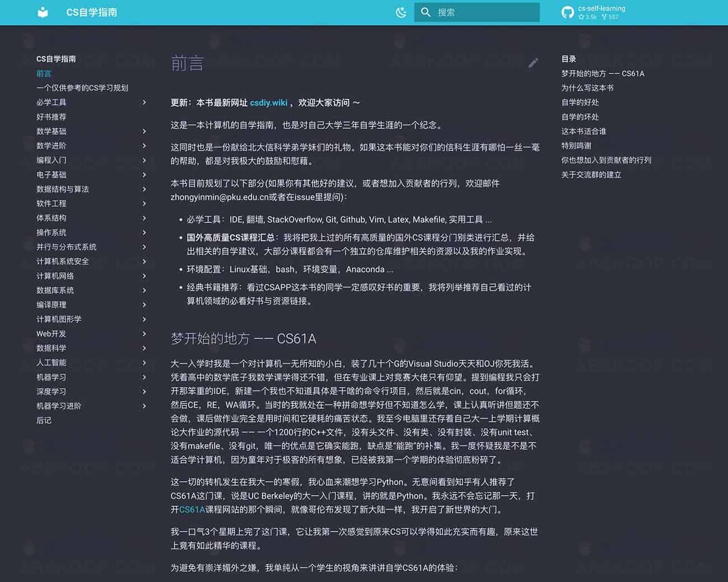Expand the 机器学习 section chevron
The image size is (728, 582).
[144, 377]
